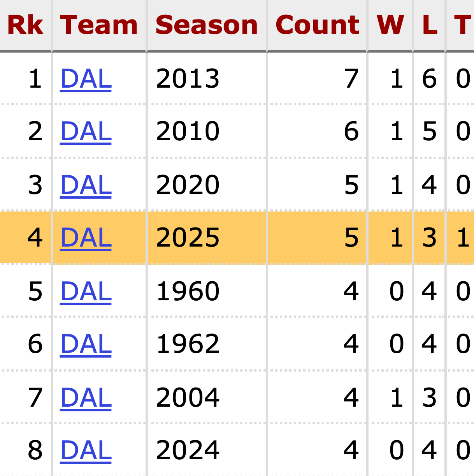Screen dimensions: 474x476
Task: Follow the DAL link for the 1962 season
Action: point(86,344)
